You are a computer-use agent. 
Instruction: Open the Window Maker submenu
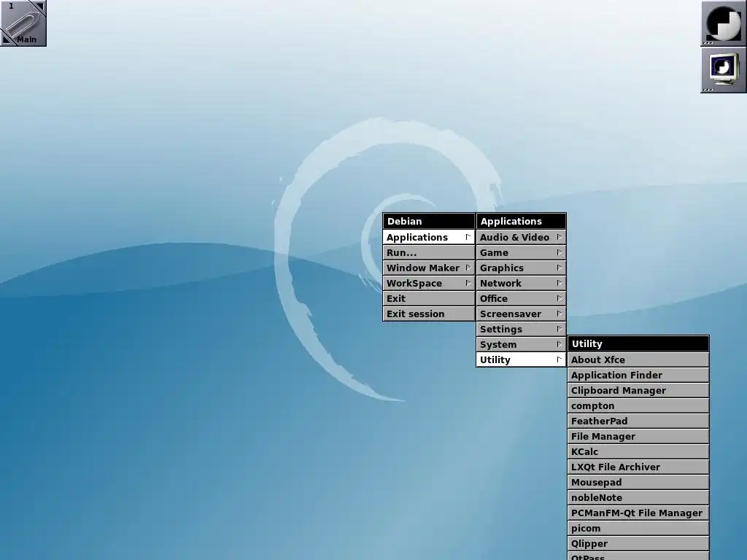point(428,268)
